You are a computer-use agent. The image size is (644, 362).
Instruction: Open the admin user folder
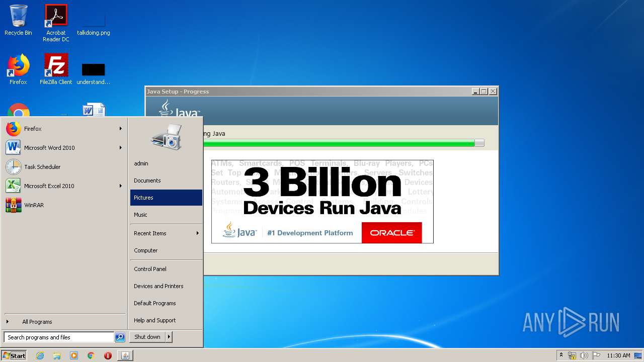pyautogui.click(x=166, y=163)
